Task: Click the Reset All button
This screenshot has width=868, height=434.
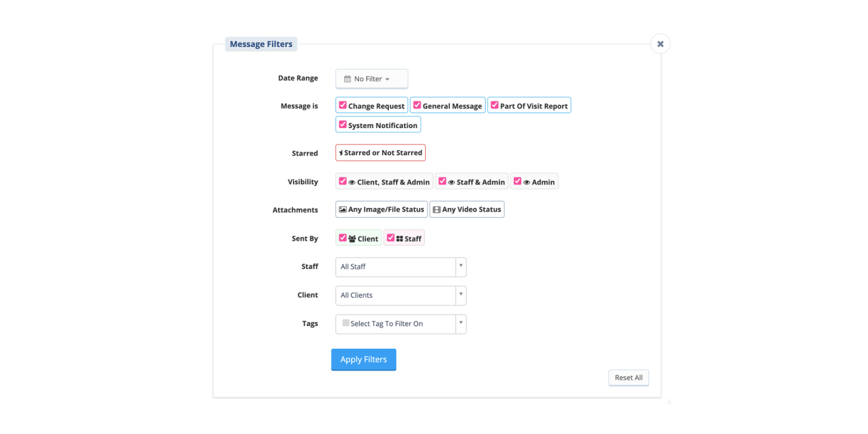Action: pyautogui.click(x=629, y=378)
